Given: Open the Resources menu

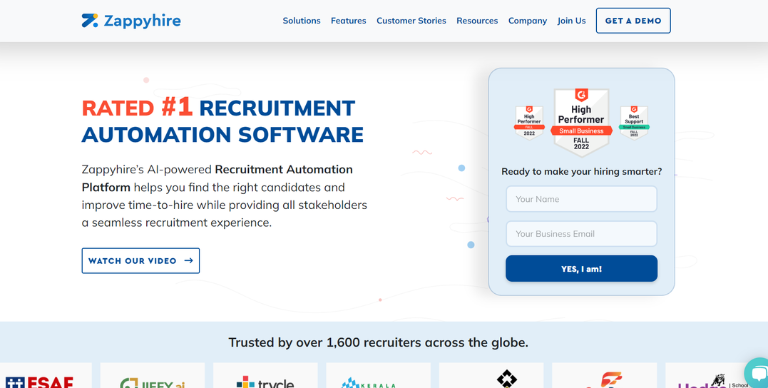Looking at the screenshot, I should [x=477, y=21].
